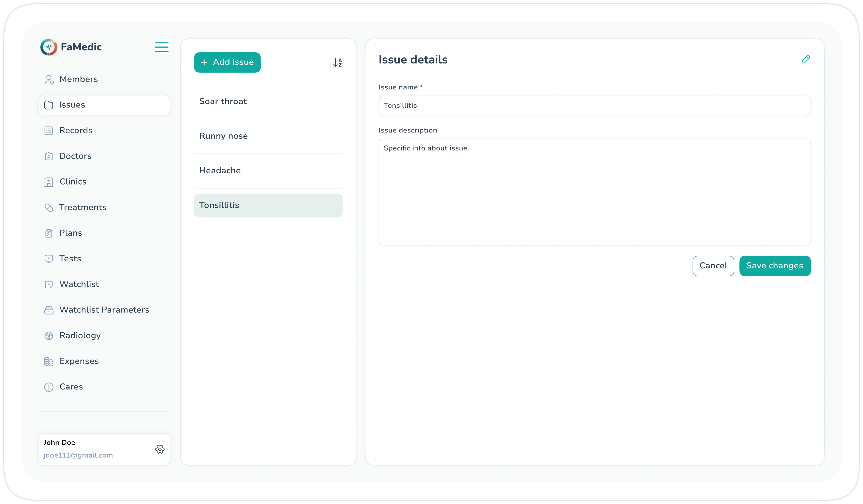Select the Soar throat issue

(x=268, y=102)
